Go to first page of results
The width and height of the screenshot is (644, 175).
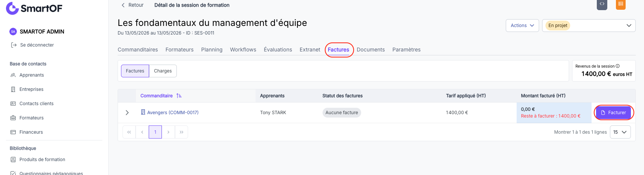(x=129, y=132)
